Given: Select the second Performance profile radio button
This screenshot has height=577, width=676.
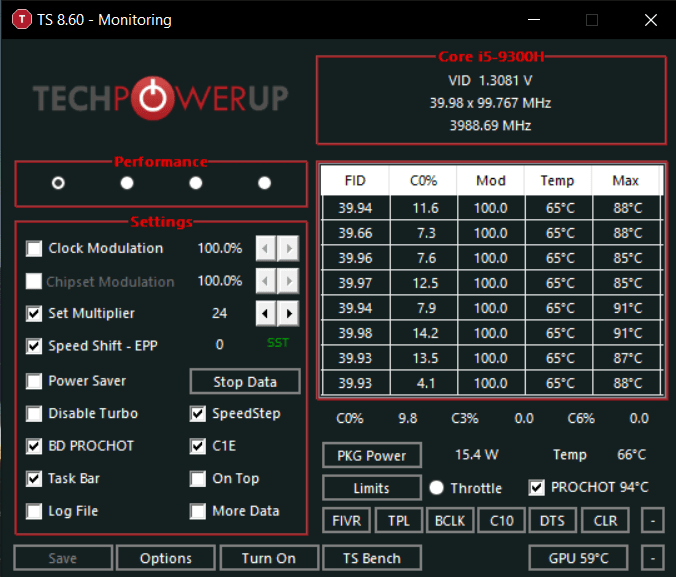Looking at the screenshot, I should point(127,183).
